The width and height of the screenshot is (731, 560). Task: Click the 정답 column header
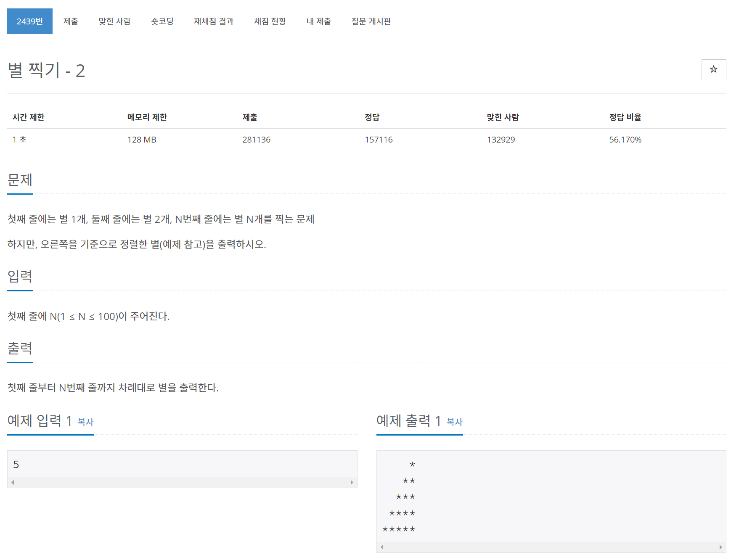(372, 117)
